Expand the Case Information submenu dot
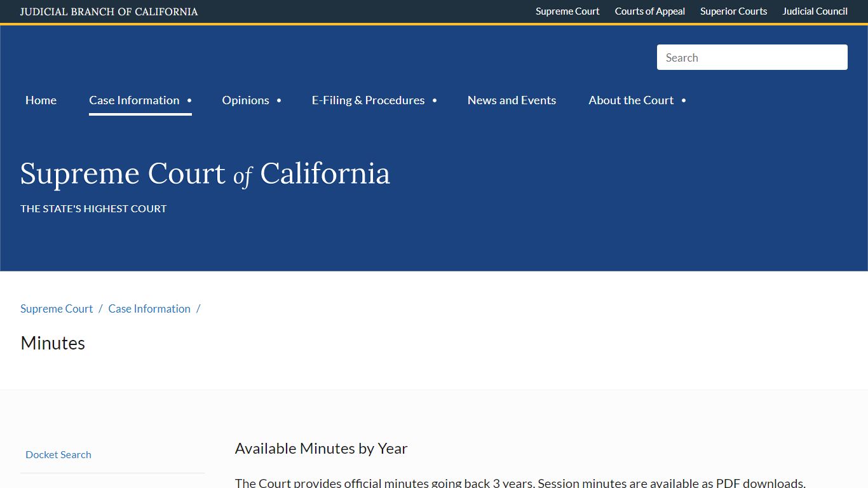 [189, 100]
